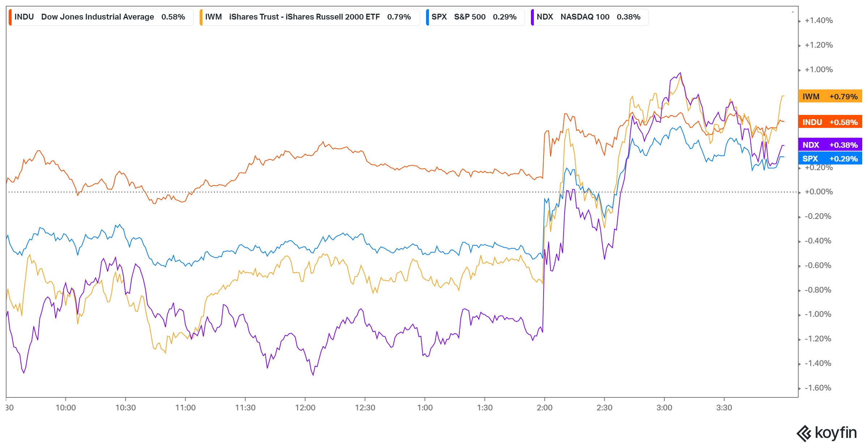The height and width of the screenshot is (448, 868).
Task: Click the +1.00% y-axis label
Action: click(818, 70)
